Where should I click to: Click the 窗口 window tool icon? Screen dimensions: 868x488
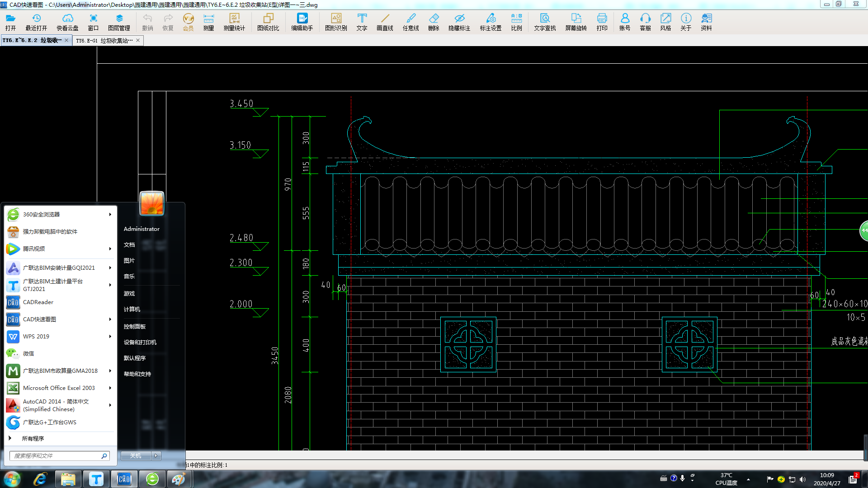[x=93, y=22]
